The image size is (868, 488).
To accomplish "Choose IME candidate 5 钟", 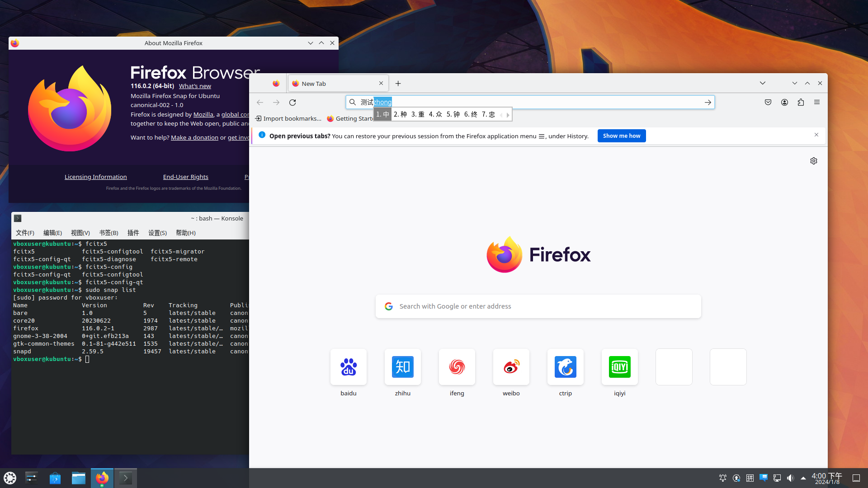I will (x=453, y=115).
